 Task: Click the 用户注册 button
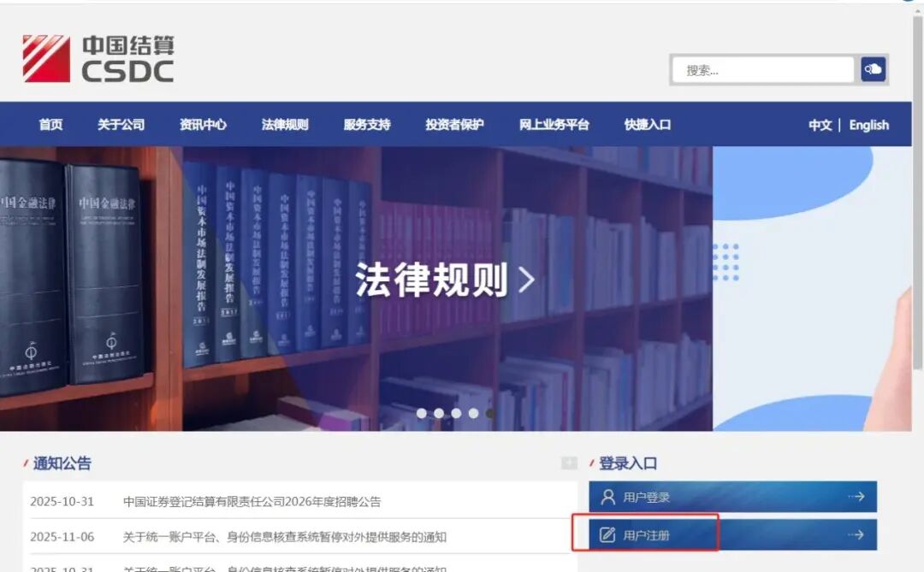(x=732, y=534)
